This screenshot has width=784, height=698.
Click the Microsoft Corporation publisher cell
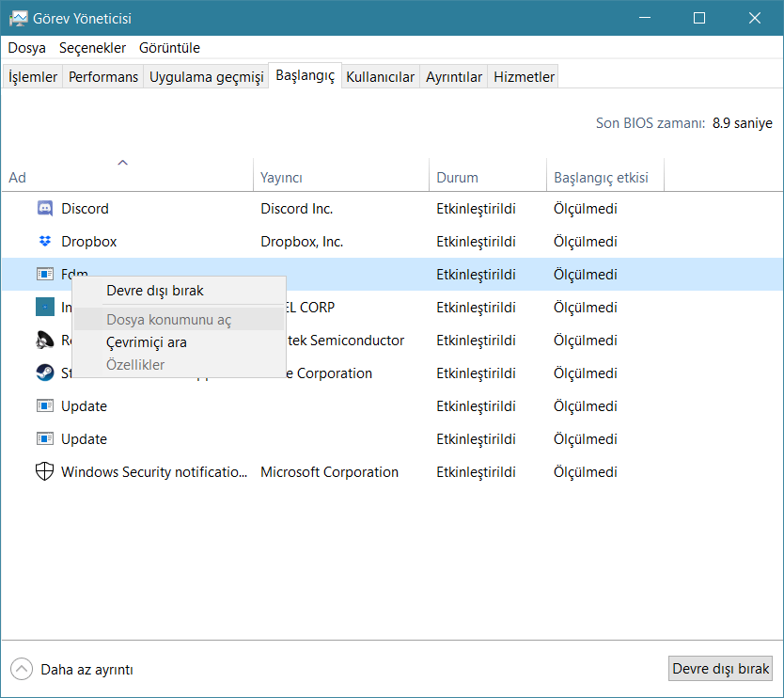tap(330, 472)
